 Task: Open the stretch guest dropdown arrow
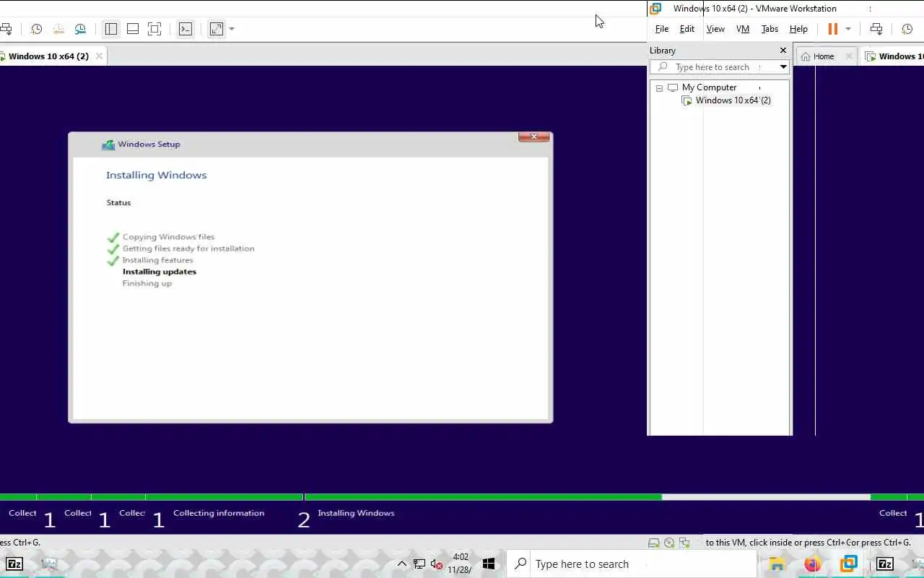coord(231,29)
